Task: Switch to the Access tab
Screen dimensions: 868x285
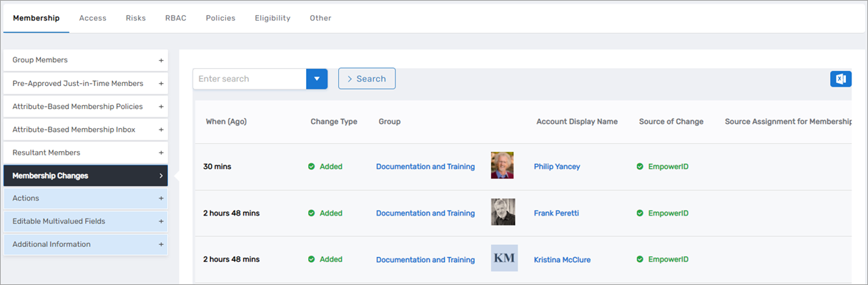Action: point(93,18)
